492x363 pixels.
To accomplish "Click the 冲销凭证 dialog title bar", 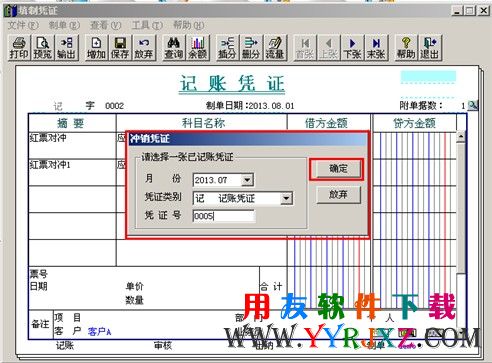I will point(248,139).
